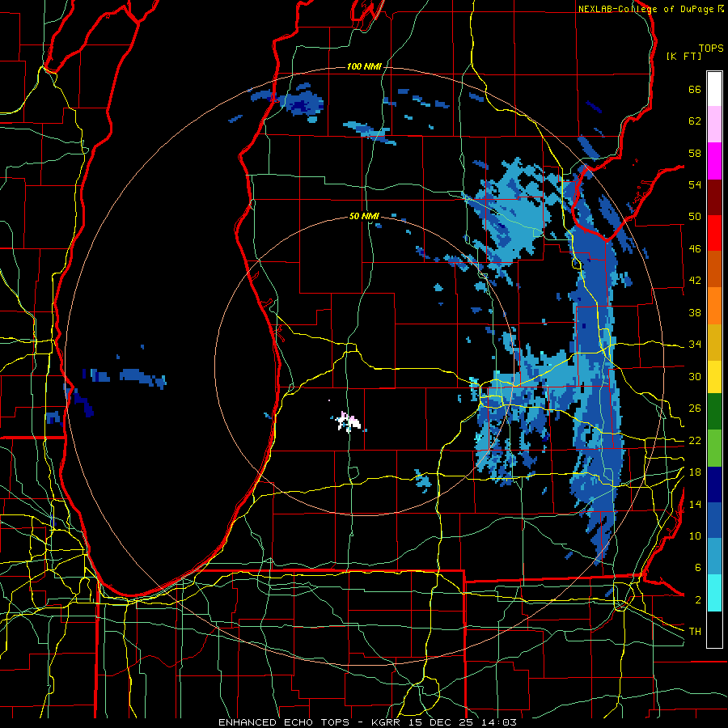Select the white swatch atop the legend
The width and height of the screenshot is (728, 728).
point(714,89)
